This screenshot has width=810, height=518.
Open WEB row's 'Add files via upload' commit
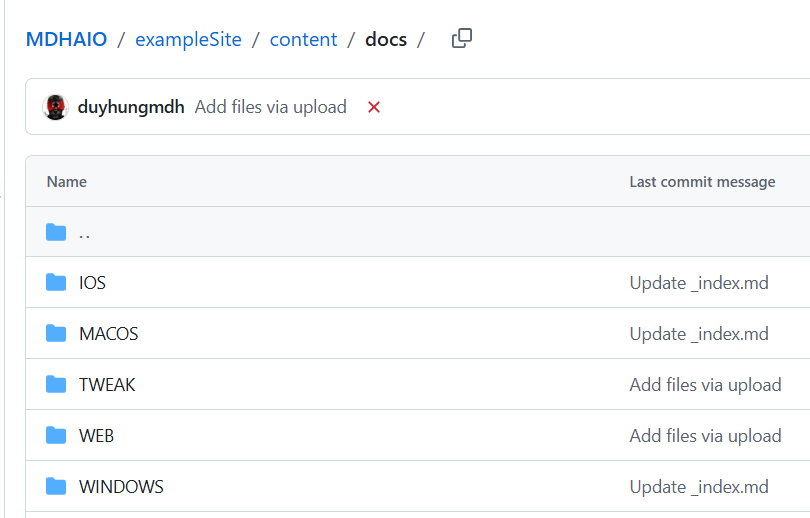click(705, 436)
